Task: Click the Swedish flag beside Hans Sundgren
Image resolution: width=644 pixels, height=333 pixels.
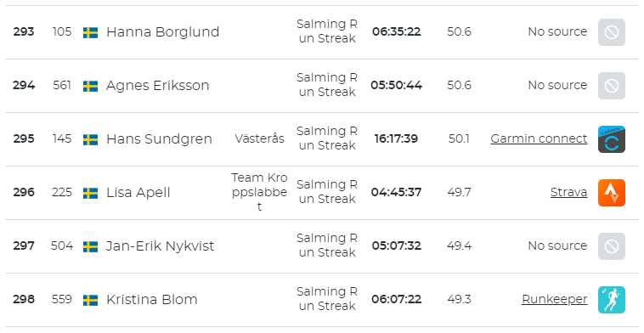Action: click(90, 139)
